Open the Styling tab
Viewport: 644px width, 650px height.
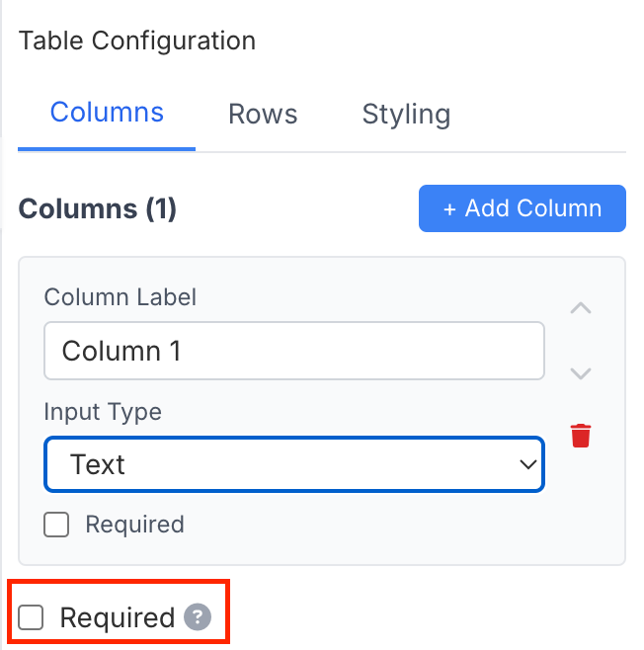coord(406,115)
